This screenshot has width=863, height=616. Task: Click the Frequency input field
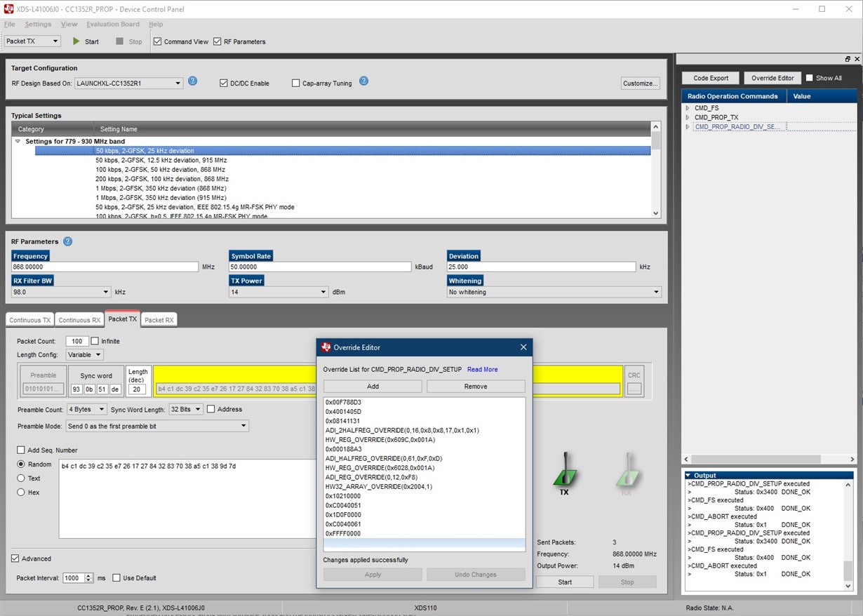point(105,267)
